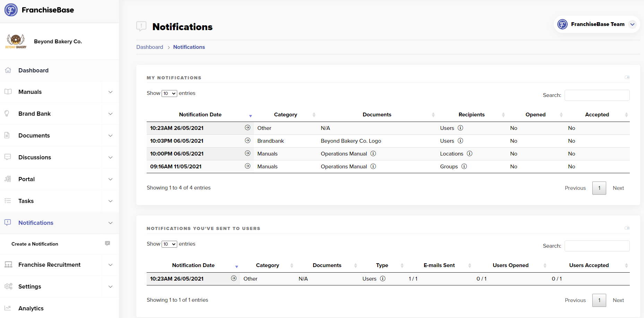This screenshot has width=644, height=318.
Task: Open the Show entries dropdown in My Notifications
Action: 169,94
